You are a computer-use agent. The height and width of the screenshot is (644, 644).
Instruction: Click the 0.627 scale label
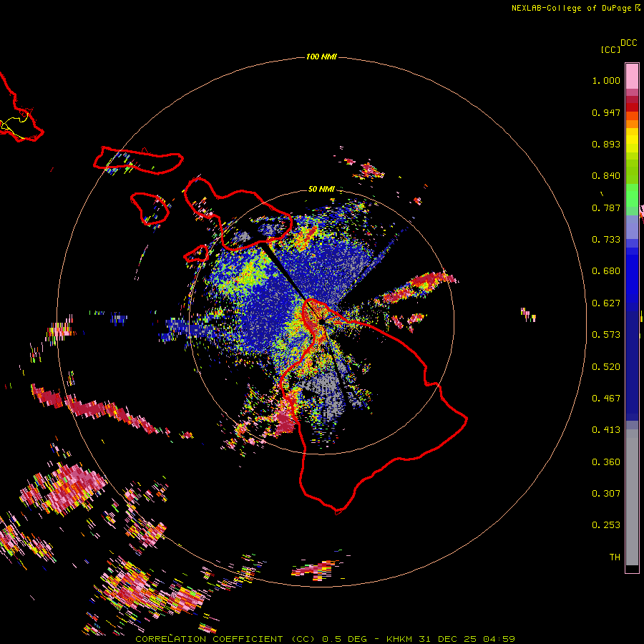point(606,303)
